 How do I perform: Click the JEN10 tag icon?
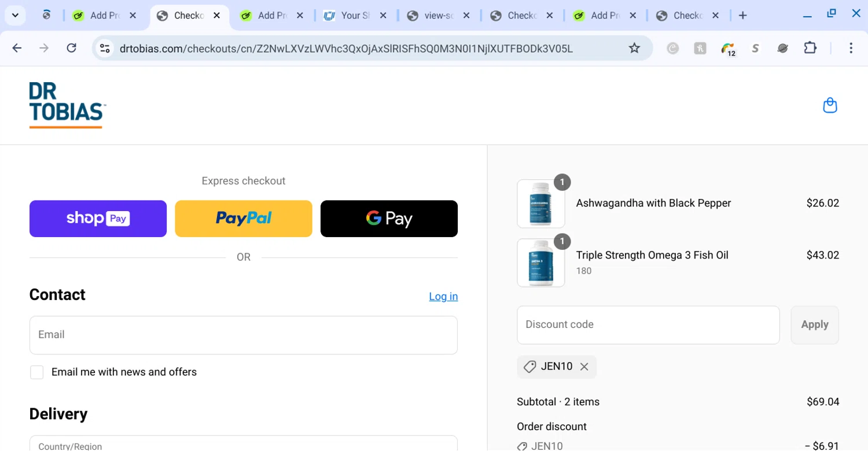click(x=529, y=367)
